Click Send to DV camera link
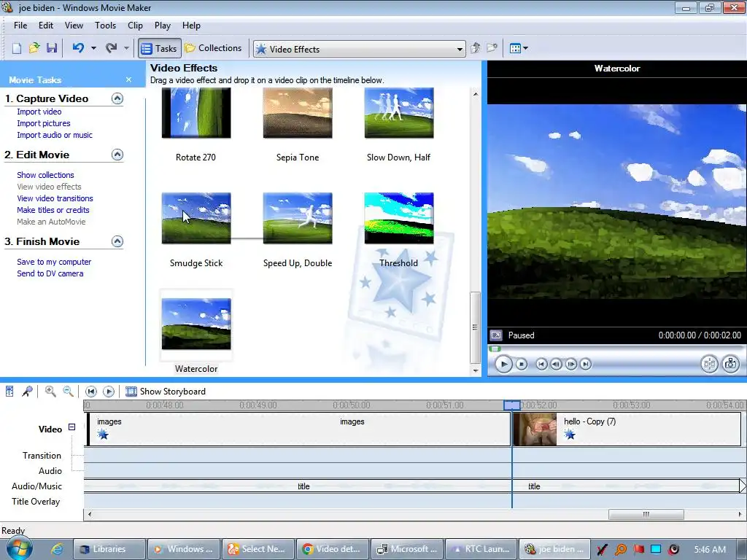The image size is (747, 560). pyautogui.click(x=50, y=273)
